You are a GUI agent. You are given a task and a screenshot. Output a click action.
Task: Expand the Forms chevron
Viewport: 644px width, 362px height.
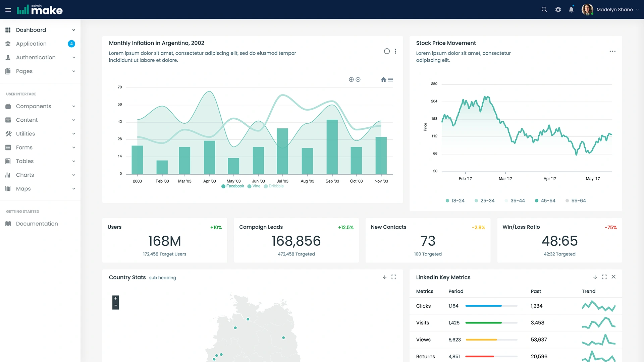pos(74,147)
